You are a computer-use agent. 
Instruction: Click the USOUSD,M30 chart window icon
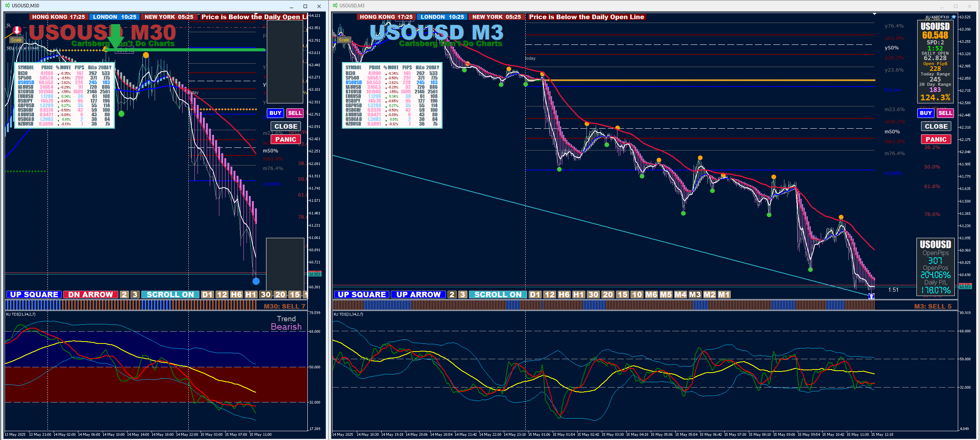tap(8, 5)
